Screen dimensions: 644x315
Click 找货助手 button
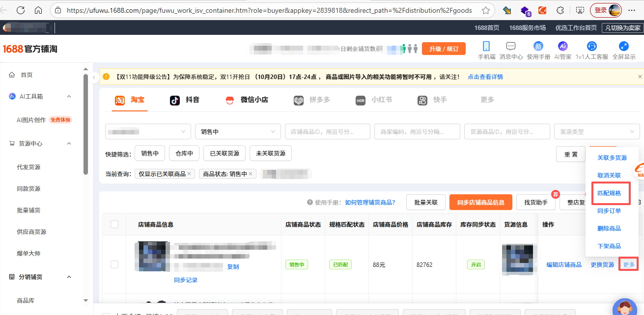pos(536,202)
